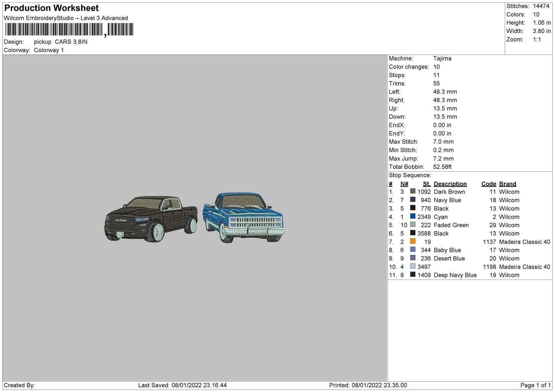Click the 'St.' column header

427,184
